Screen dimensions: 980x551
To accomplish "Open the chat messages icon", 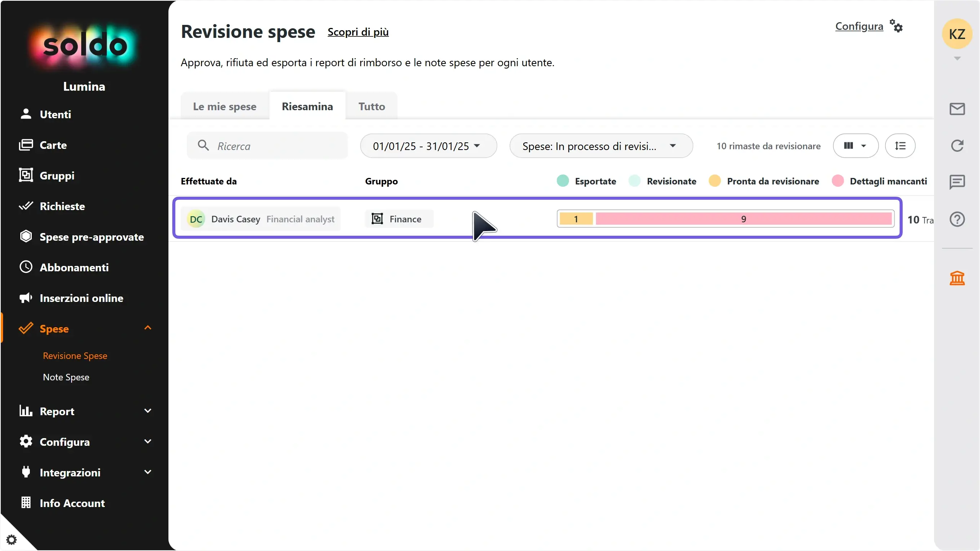I will [957, 183].
